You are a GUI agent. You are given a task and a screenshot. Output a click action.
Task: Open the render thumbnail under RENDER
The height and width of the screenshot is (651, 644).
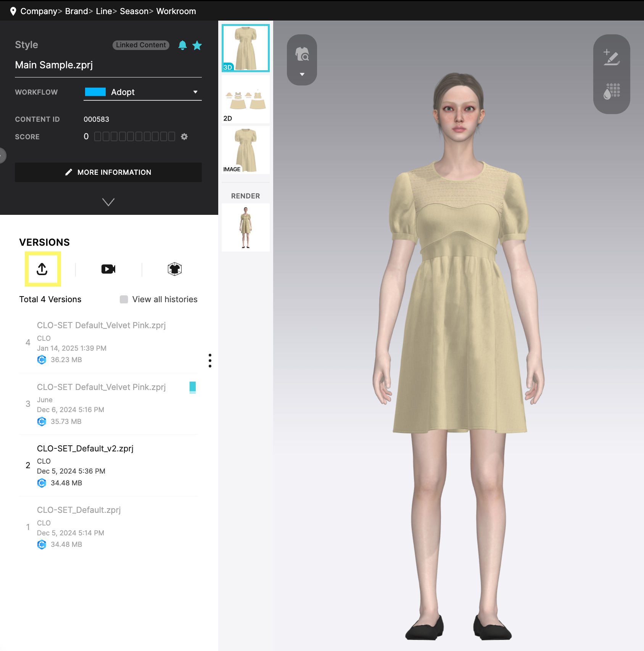[245, 227]
